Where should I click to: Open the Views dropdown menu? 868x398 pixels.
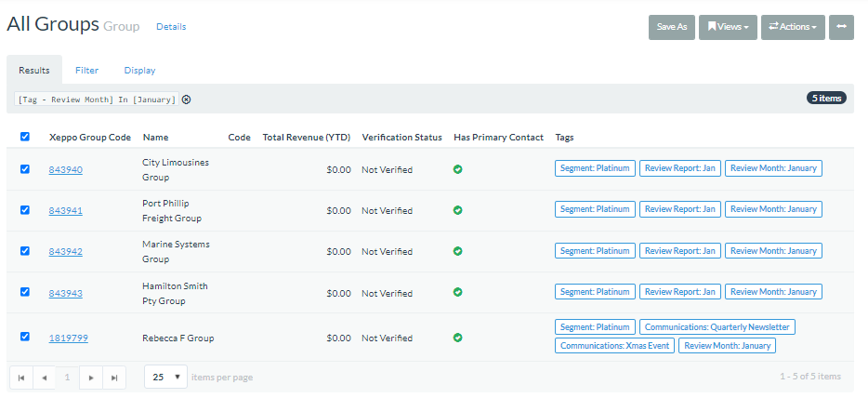(x=728, y=27)
